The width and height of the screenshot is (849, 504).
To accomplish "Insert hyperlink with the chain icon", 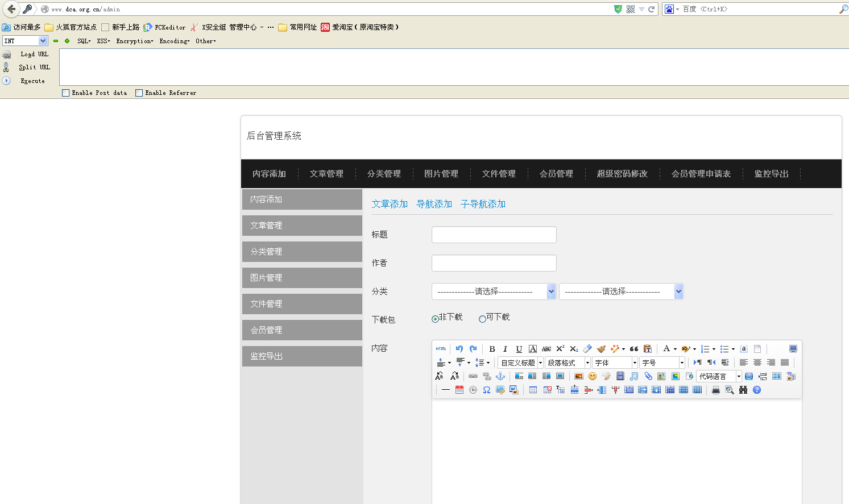I will pyautogui.click(x=473, y=376).
